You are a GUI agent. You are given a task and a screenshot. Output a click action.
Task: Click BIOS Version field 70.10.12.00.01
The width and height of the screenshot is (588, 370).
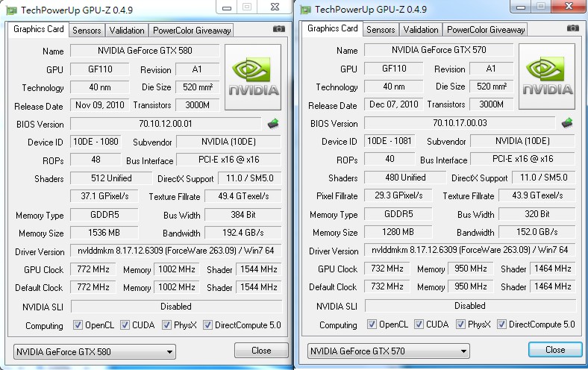point(166,124)
